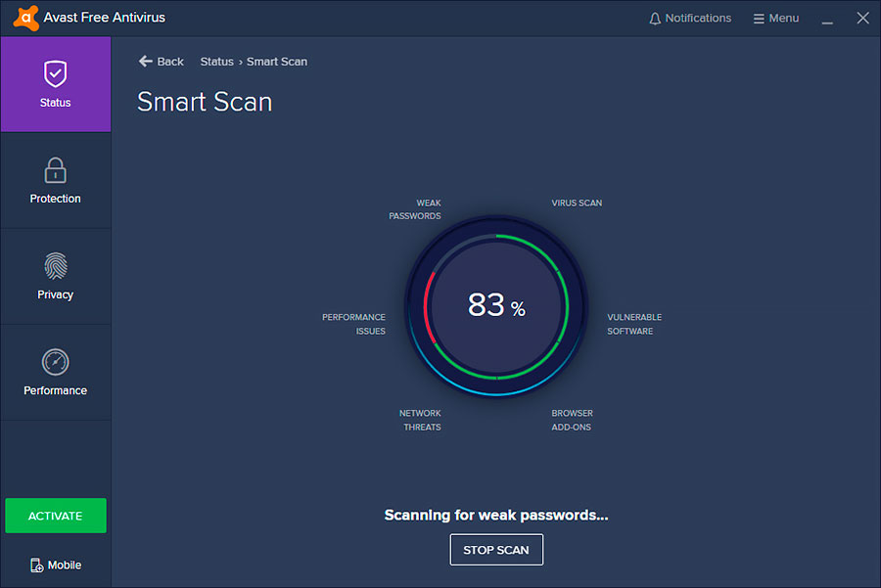The height and width of the screenshot is (588, 881).
Task: Open Protection padlock icon
Action: click(x=55, y=170)
